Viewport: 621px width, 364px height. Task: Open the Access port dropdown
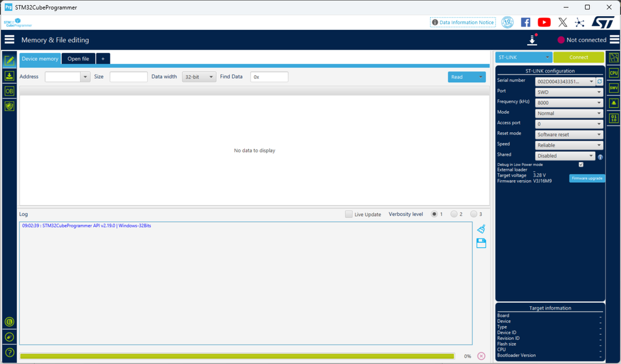569,124
